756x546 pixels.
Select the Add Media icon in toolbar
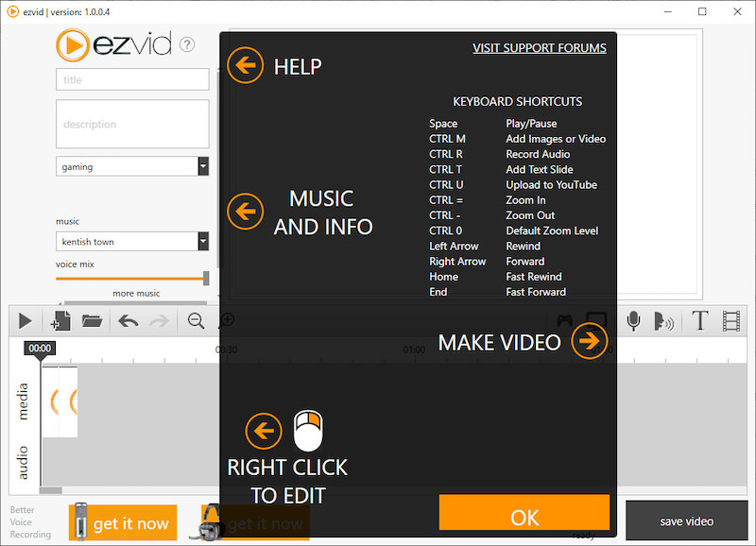pos(60,321)
